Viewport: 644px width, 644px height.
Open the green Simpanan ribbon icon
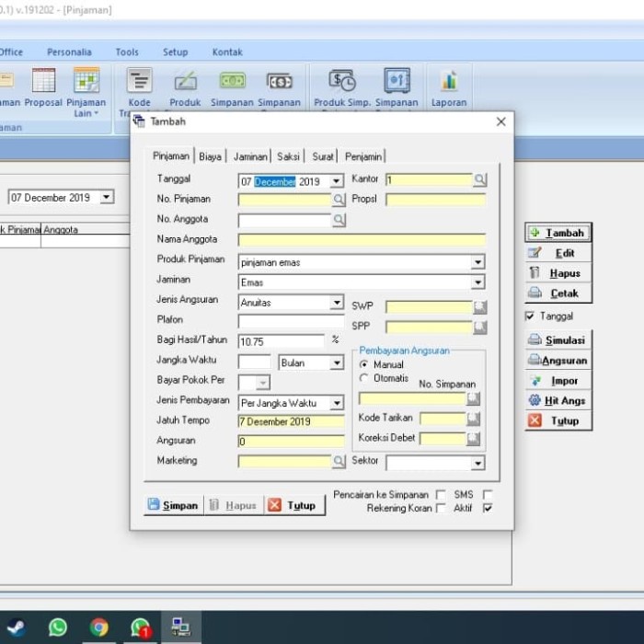[x=233, y=81]
